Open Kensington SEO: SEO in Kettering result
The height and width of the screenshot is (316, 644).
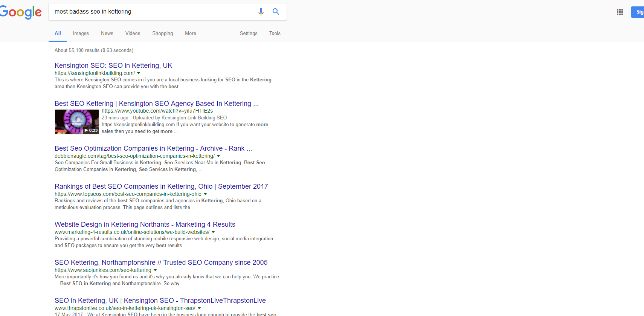(113, 66)
